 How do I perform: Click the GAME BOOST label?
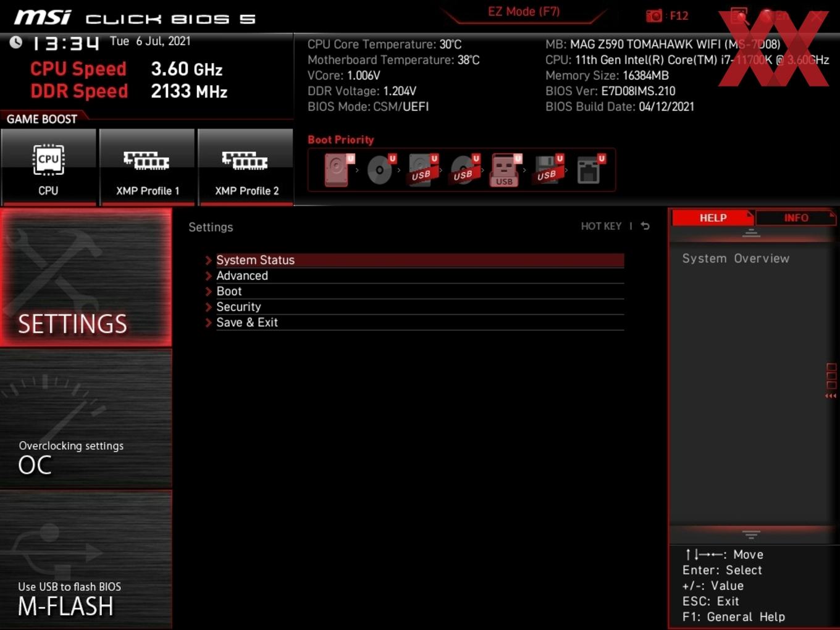point(42,119)
